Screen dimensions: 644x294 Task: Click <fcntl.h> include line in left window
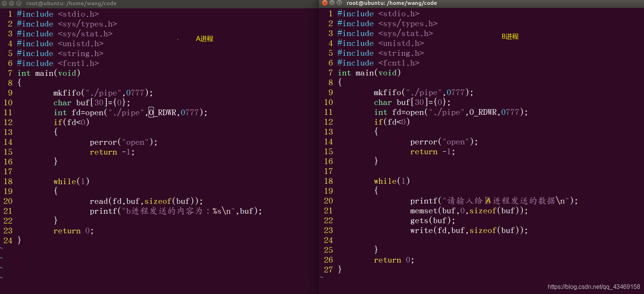[58, 63]
